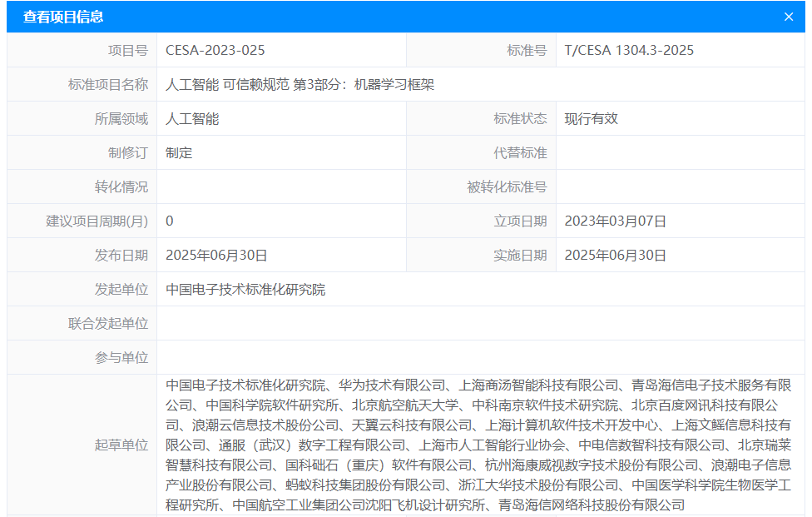Screen dimensions: 812x517
Task: Select the 发布日期 value 2025年06月30日
Action: pos(216,256)
